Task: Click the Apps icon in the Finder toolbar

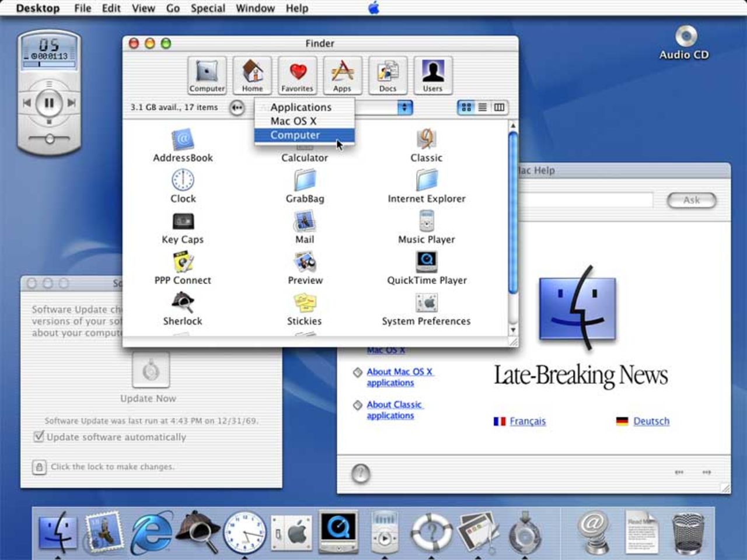Action: click(343, 75)
